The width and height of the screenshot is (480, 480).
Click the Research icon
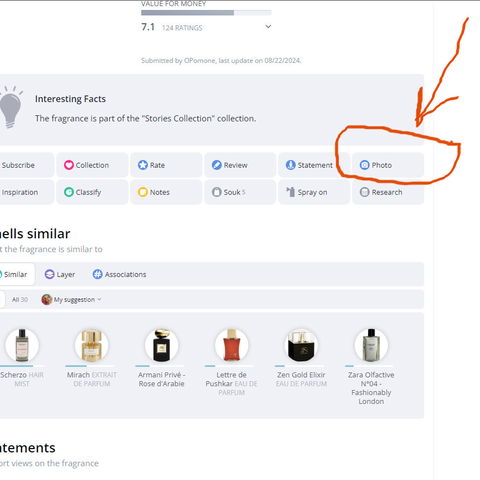364,192
